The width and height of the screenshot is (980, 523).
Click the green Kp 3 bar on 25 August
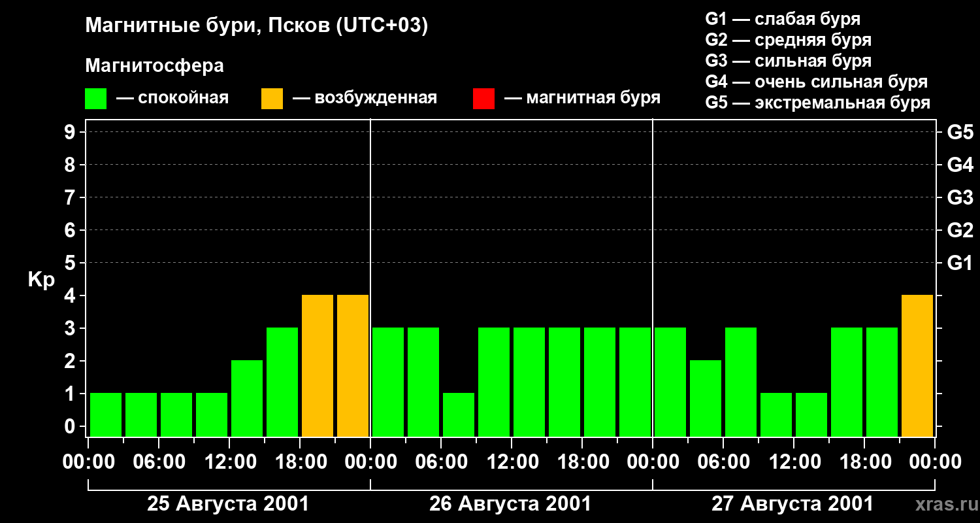(x=282, y=382)
